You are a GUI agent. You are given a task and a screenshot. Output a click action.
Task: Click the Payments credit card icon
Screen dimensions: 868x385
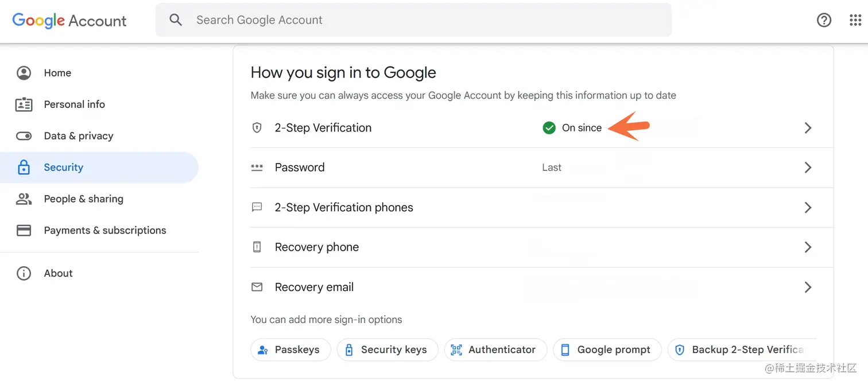tap(24, 231)
